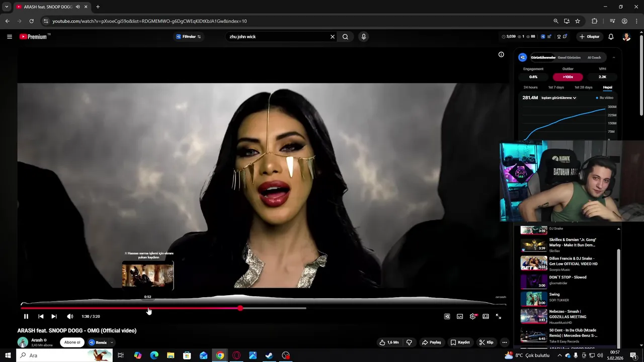The height and width of the screenshot is (362, 644).
Task: Click the >100x Outlier badge
Action: (x=568, y=77)
